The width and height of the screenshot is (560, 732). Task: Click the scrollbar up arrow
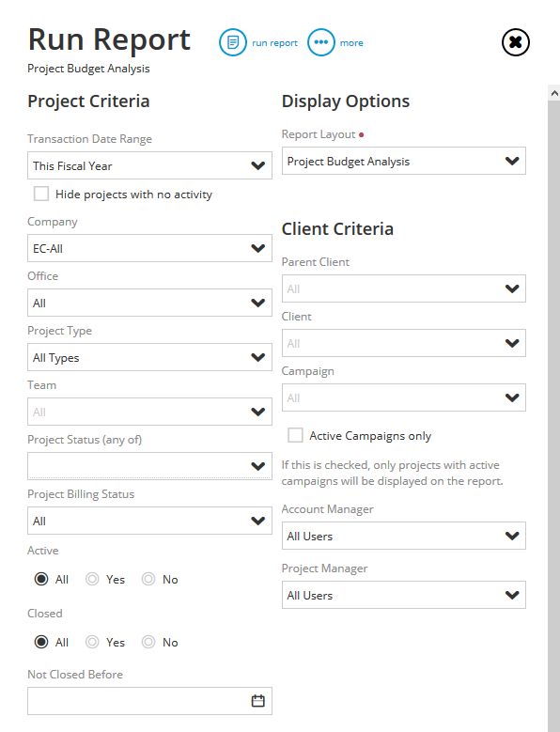pos(554,93)
